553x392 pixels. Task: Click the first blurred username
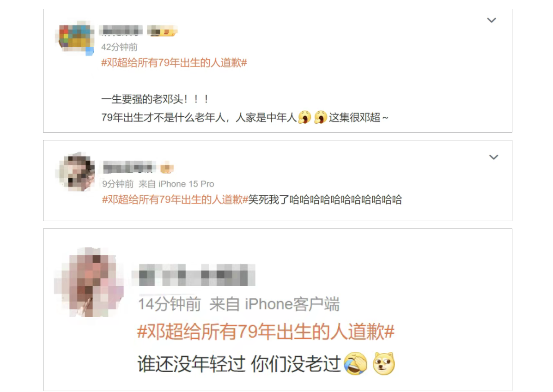pos(121,30)
